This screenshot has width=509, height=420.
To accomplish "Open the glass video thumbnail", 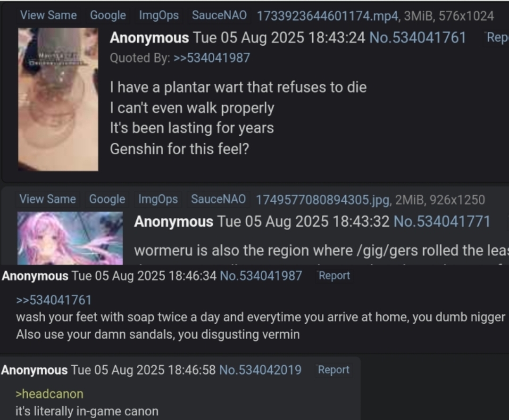I will point(58,99).
